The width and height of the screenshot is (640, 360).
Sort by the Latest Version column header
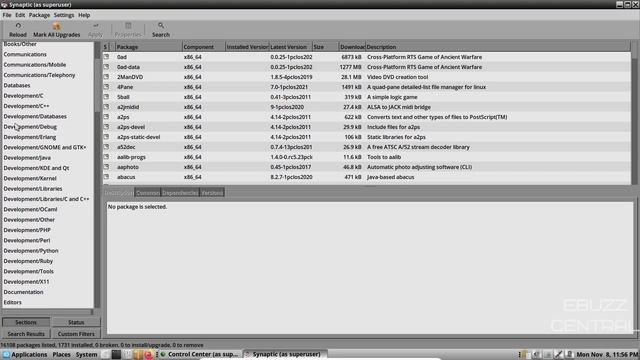pos(291,47)
